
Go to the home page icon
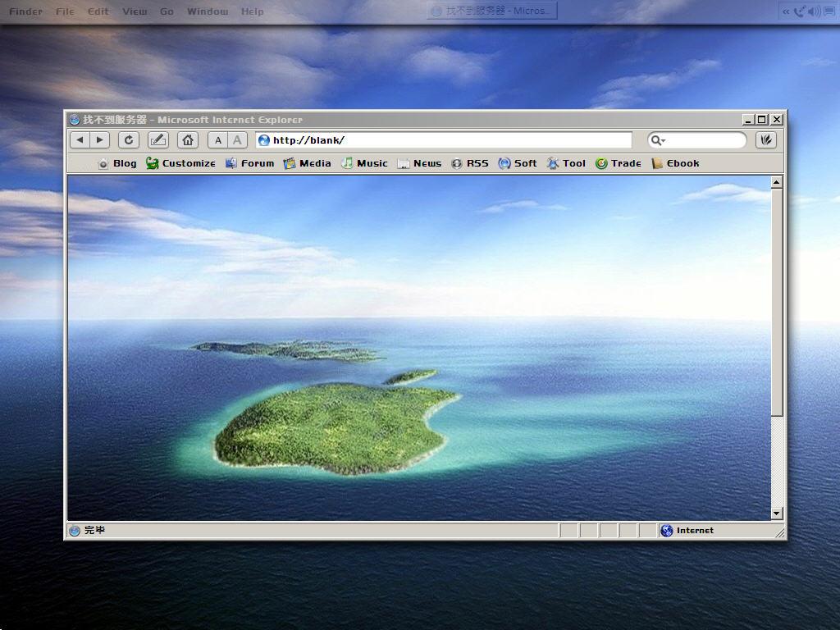[188, 140]
